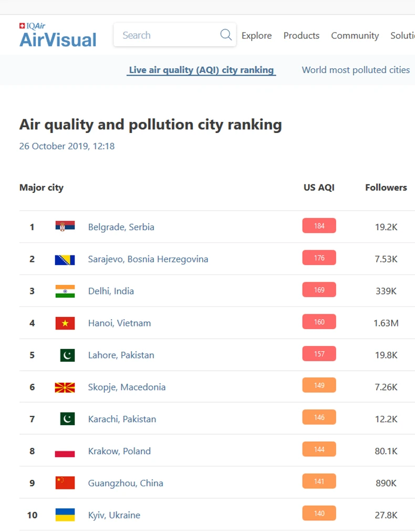Click the Serbia flag icon

(x=65, y=227)
